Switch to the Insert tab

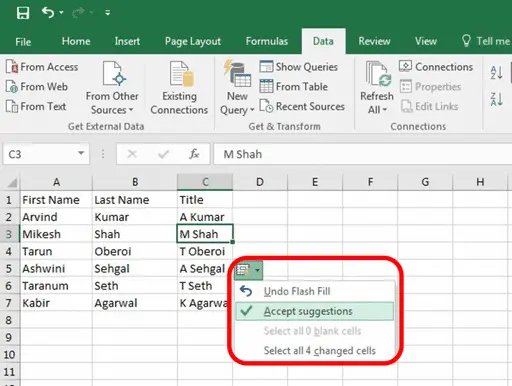tap(127, 41)
